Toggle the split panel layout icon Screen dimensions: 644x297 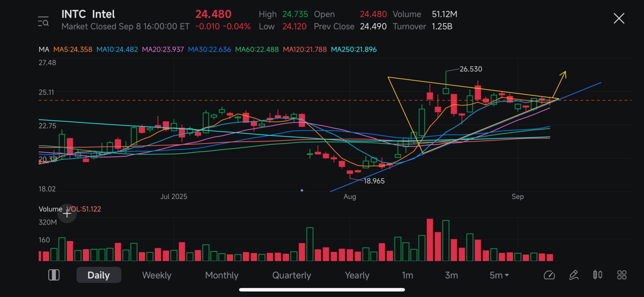(54, 275)
